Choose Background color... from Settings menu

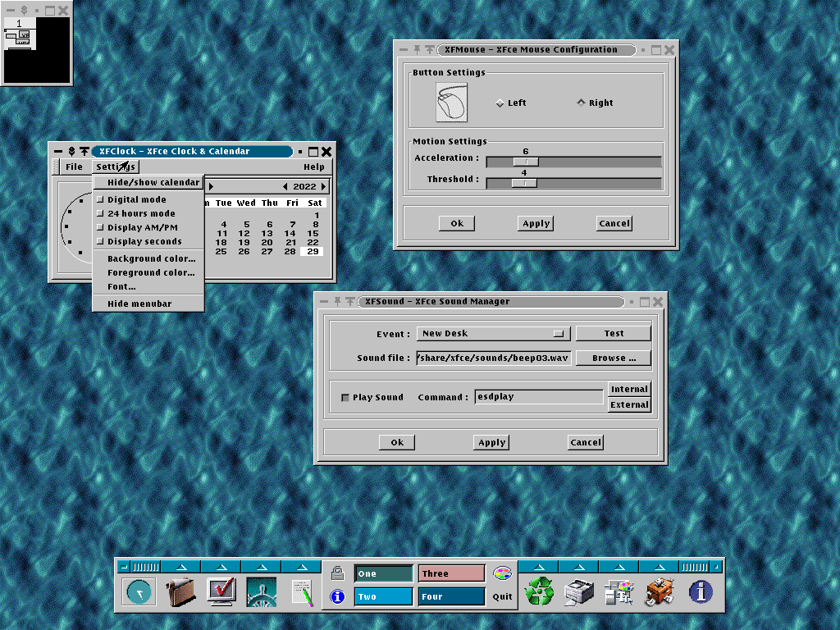pos(148,258)
